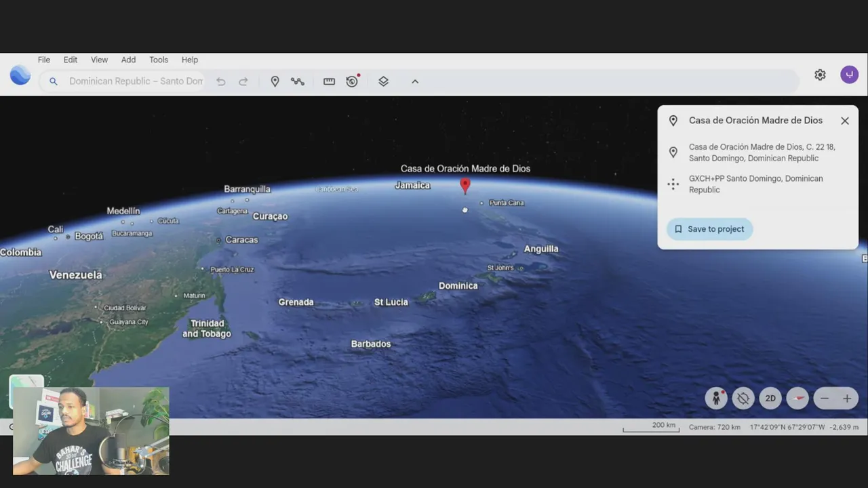Click the Casa de Oración Madre de Dios map label

(x=465, y=168)
